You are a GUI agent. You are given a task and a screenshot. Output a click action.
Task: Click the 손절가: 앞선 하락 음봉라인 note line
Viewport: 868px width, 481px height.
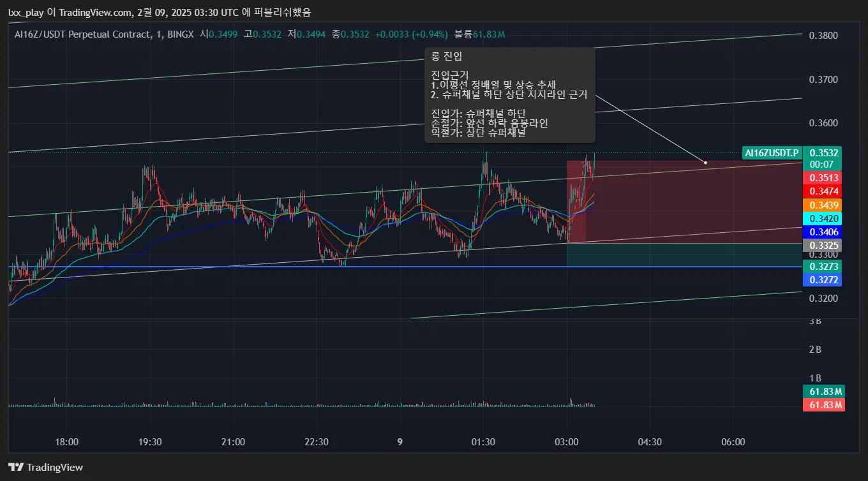(x=490, y=123)
